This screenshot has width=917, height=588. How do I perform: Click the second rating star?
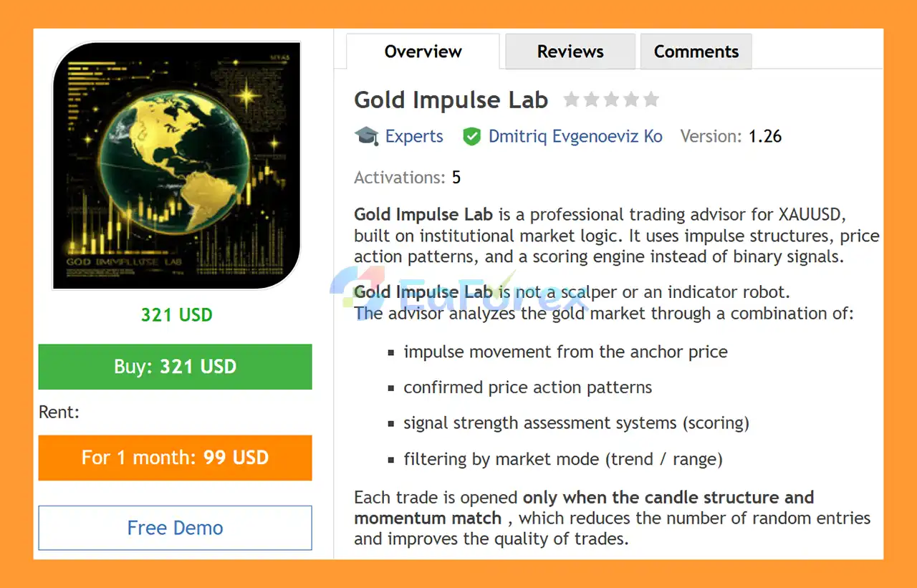[591, 100]
